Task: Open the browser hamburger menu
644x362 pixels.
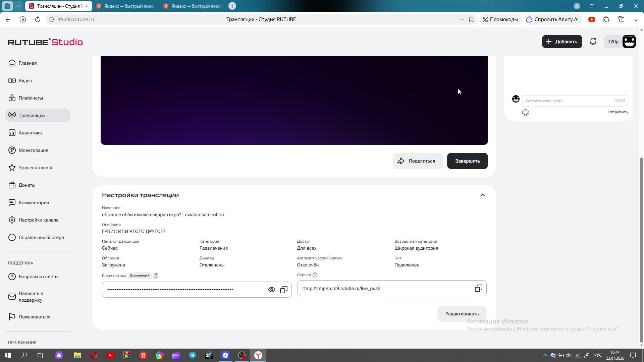Action: pyautogui.click(x=592, y=6)
